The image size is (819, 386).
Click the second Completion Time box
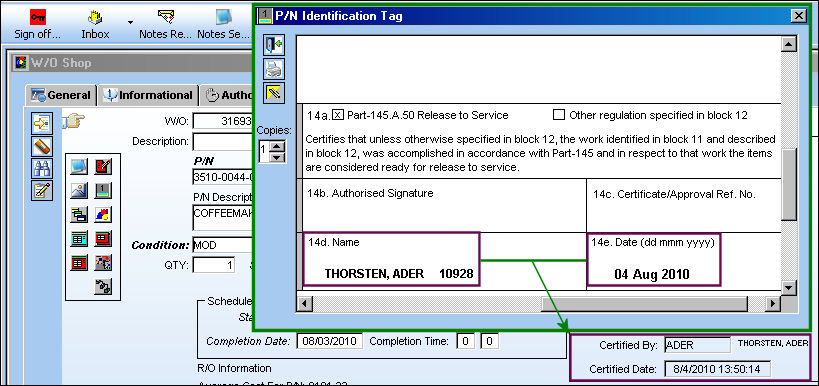tap(489, 342)
